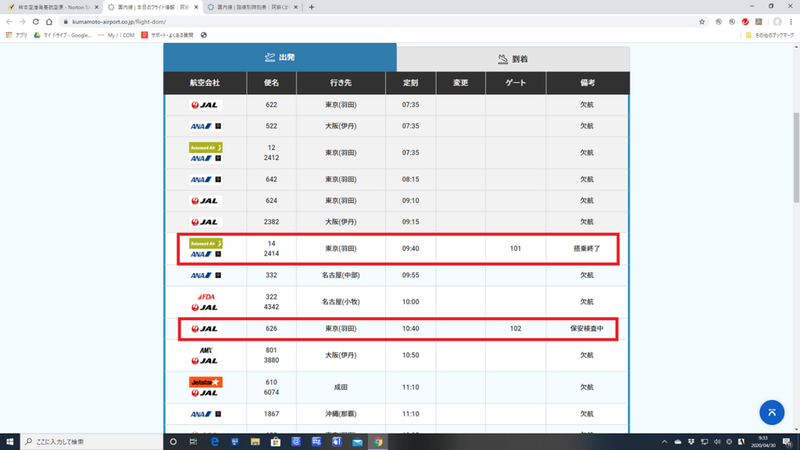Click the 便名 column header

point(271,83)
